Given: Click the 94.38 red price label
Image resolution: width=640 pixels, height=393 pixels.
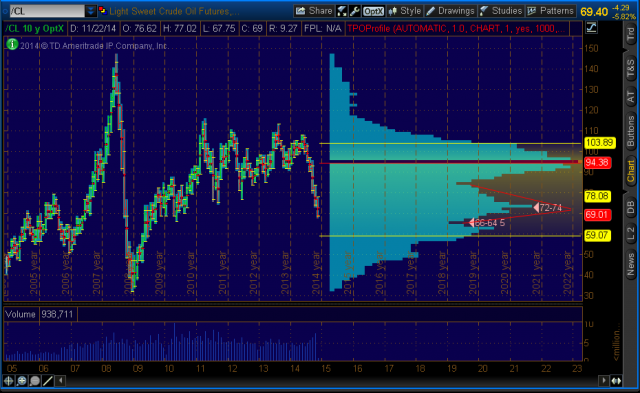Looking at the screenshot, I should click(597, 163).
